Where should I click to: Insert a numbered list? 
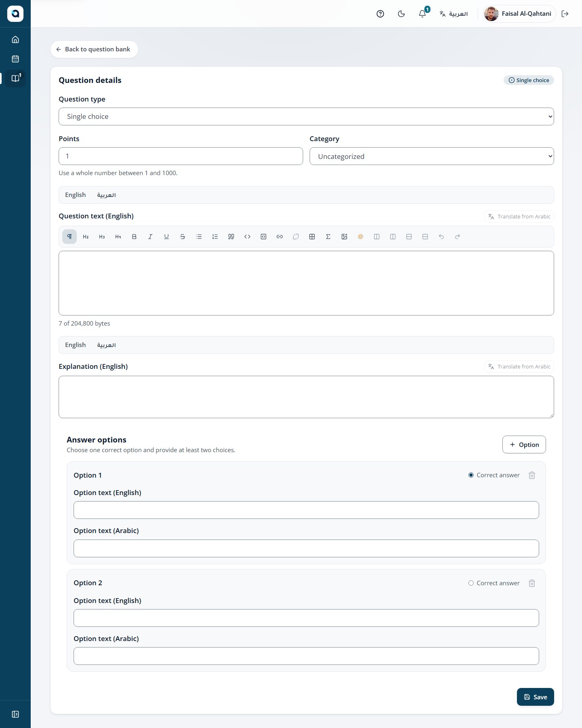tap(215, 237)
